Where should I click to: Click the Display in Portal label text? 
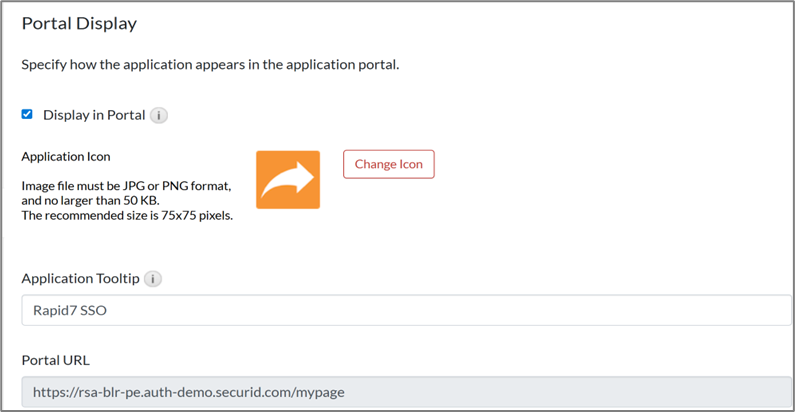coord(93,115)
